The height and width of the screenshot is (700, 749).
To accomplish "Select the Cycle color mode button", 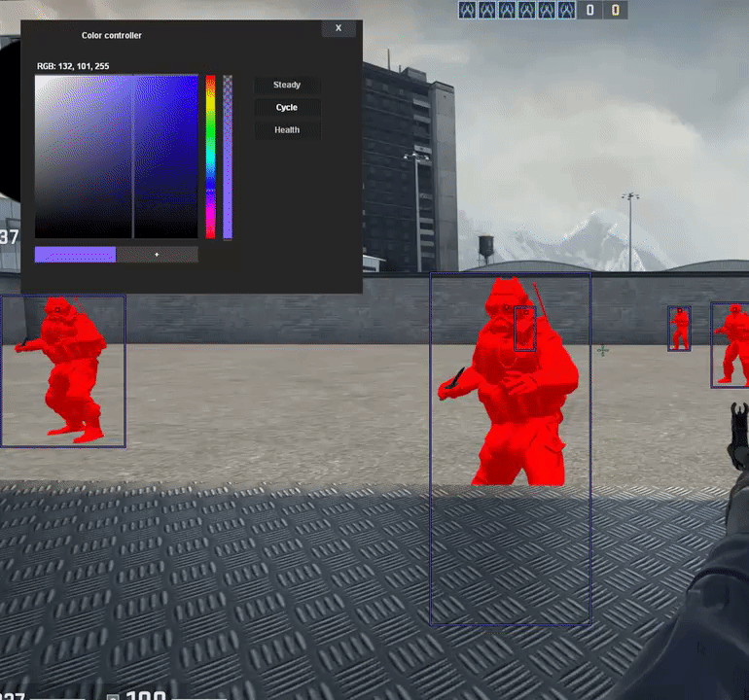I will [x=287, y=108].
